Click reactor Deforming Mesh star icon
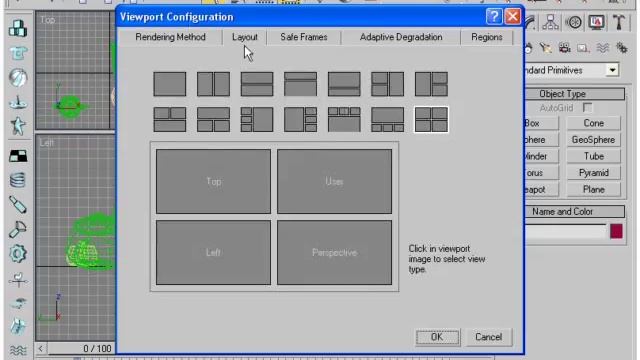Image resolution: width=640 pixels, height=360 pixels. point(18,126)
